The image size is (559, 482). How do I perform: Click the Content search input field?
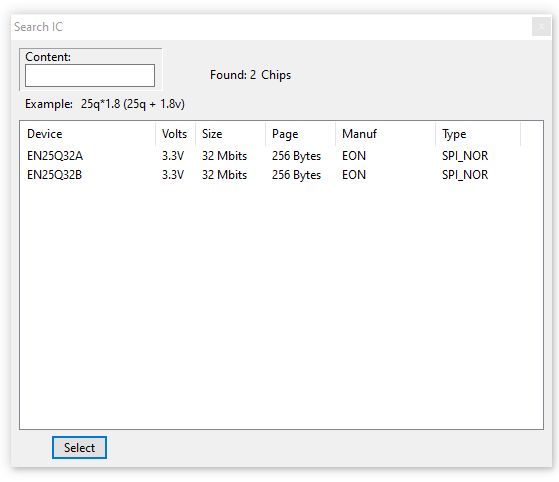(90, 75)
